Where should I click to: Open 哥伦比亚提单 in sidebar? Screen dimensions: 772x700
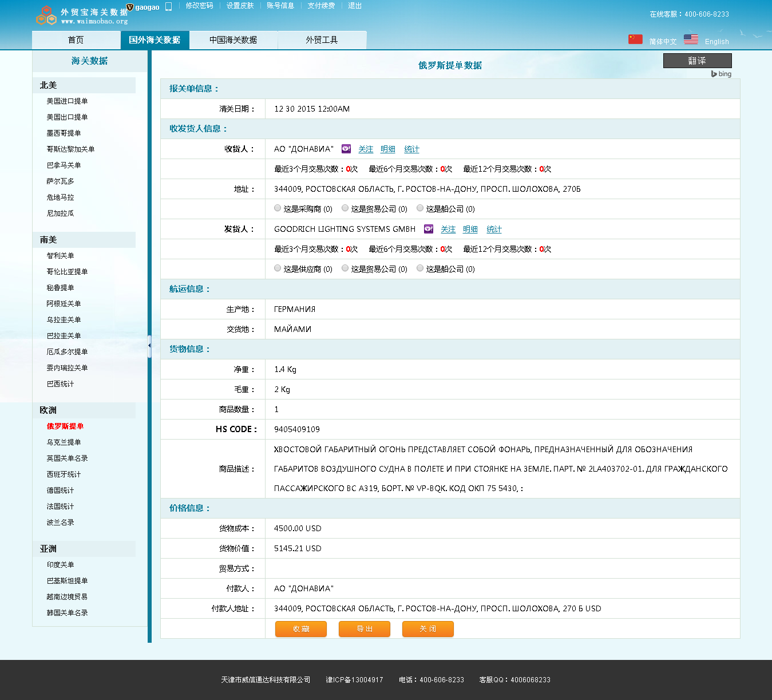pos(67,272)
